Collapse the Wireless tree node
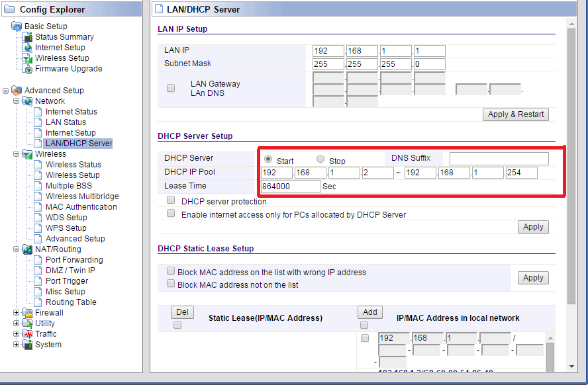The width and height of the screenshot is (588, 385). pyautogui.click(x=16, y=154)
